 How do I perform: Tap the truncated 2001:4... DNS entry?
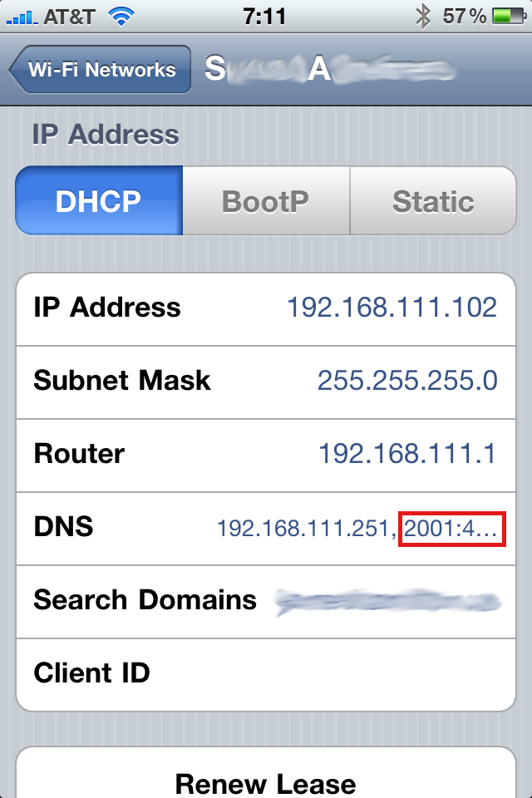click(x=451, y=530)
